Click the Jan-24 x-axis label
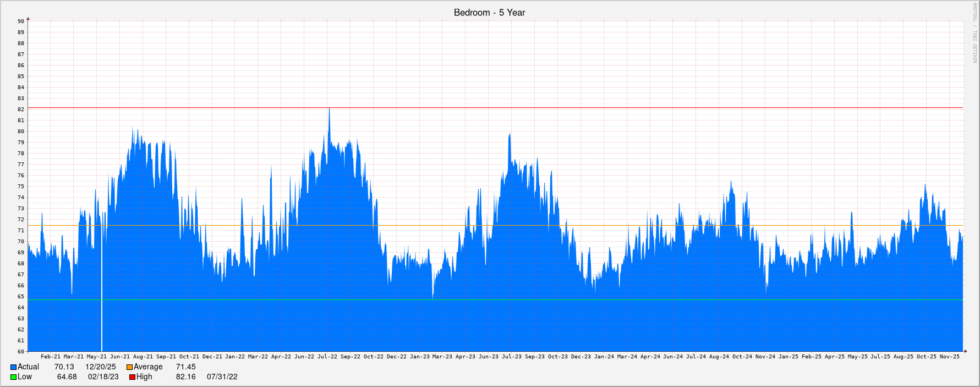 [x=604, y=357]
